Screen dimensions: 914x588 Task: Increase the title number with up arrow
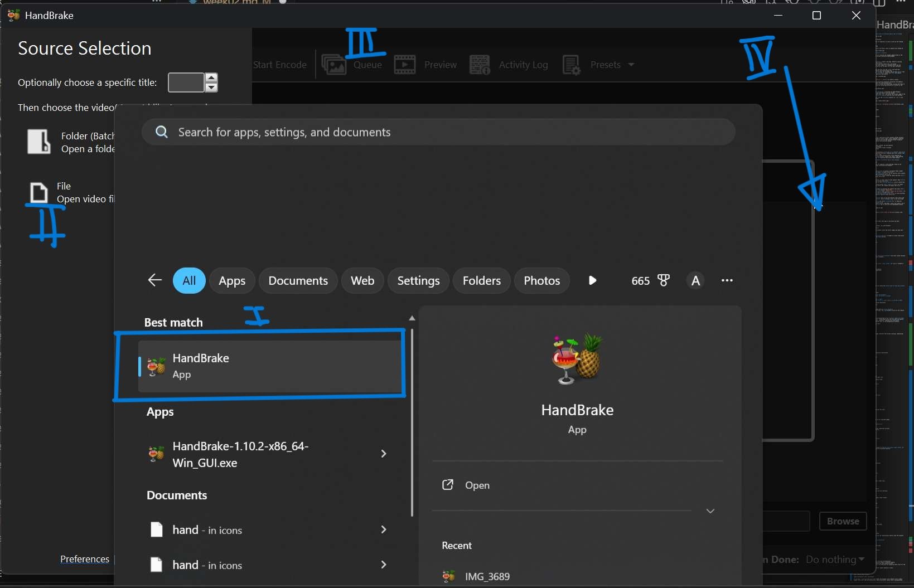(211, 77)
